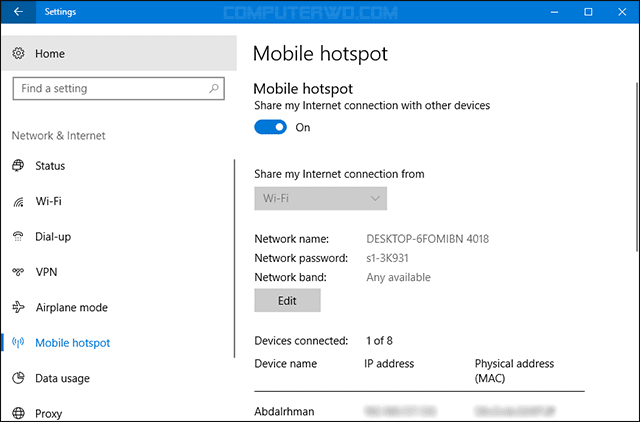Click the dropdown chevron next to Wi-Fi
This screenshot has height=422, width=640.
pyautogui.click(x=375, y=198)
